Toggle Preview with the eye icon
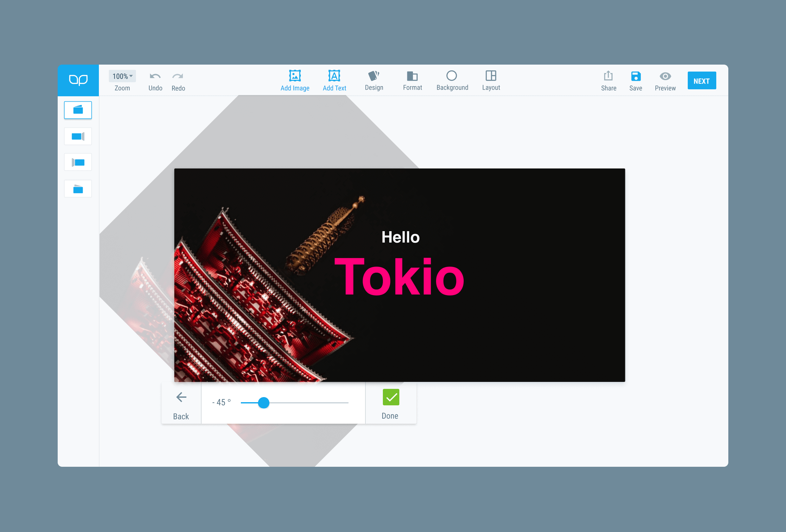786x532 pixels. [665, 76]
